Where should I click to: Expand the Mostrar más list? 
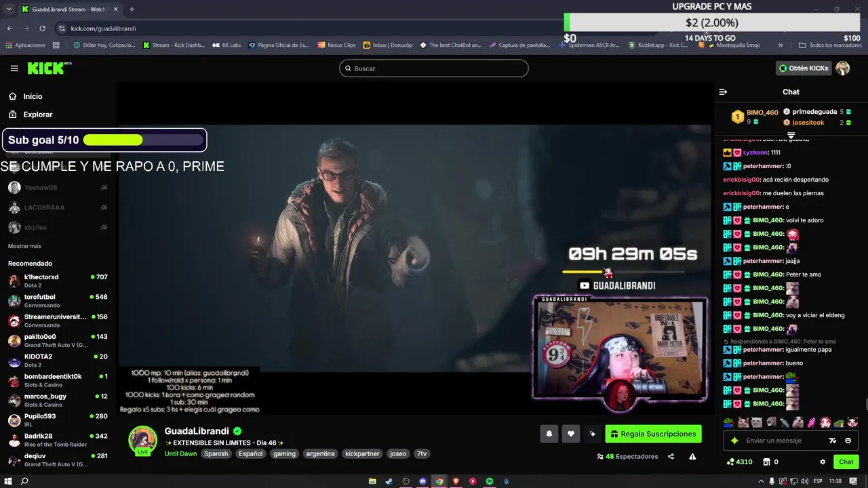[24, 246]
